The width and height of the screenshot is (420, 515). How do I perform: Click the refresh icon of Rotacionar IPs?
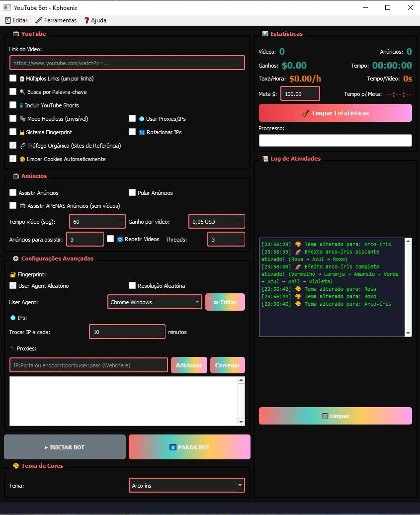pyautogui.click(x=142, y=132)
